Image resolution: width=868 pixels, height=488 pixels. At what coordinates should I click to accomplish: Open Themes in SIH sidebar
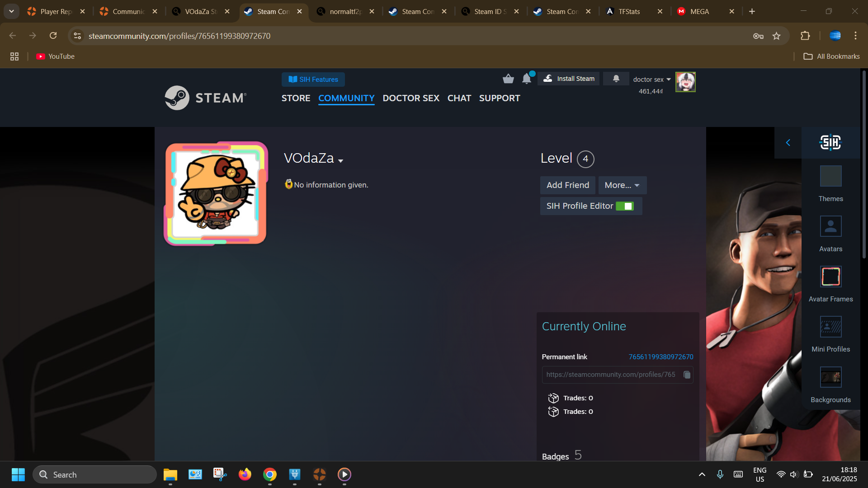[x=830, y=184]
